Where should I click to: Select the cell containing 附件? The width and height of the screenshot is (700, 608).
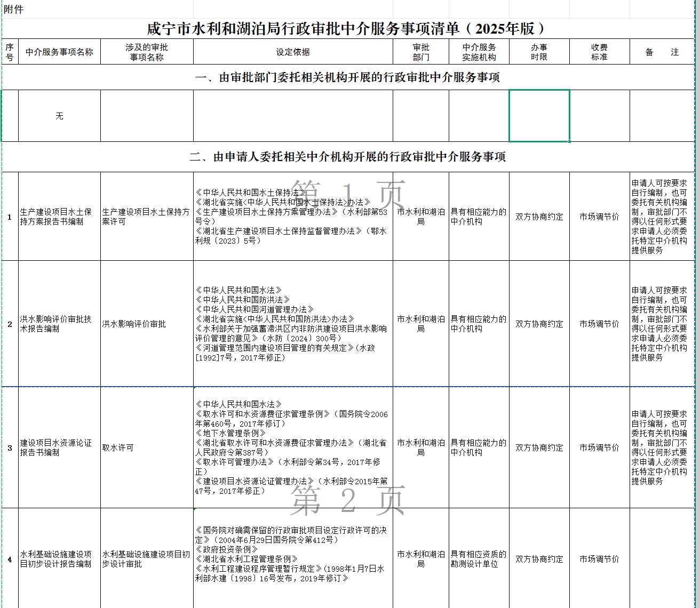14,10
